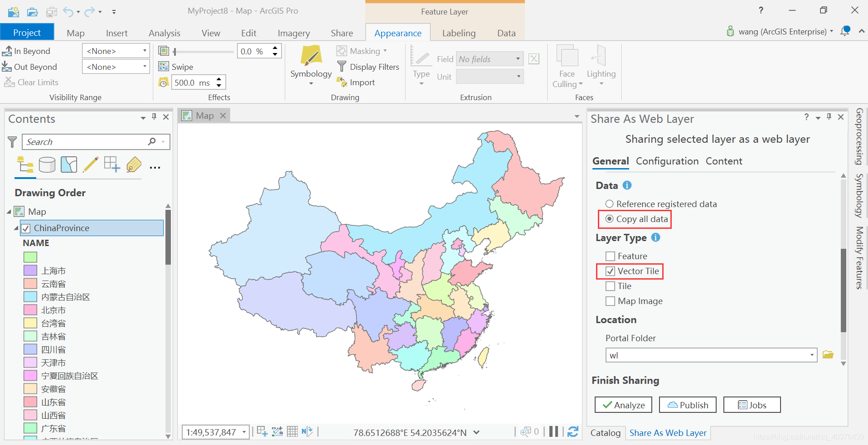This screenshot has height=445, width=868.
Task: Activate the Swipe tool
Action: tap(176, 67)
